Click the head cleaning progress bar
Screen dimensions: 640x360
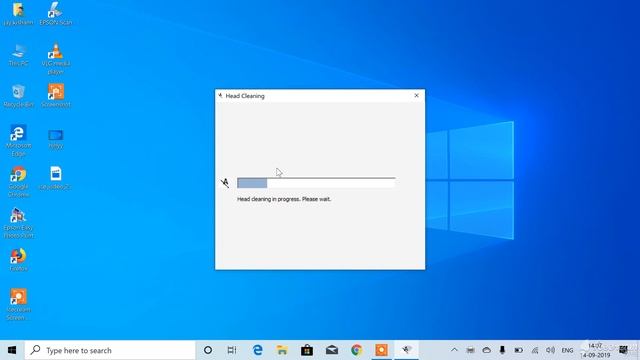[316, 183]
